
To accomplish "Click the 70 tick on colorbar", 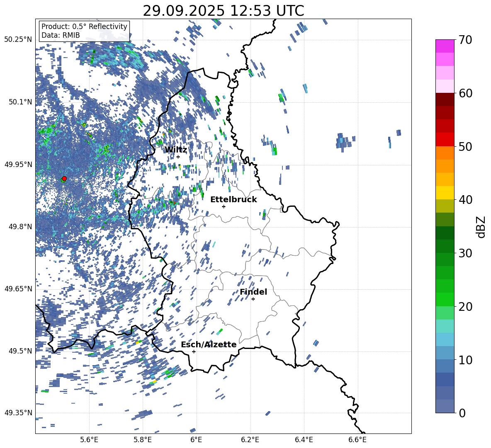I will pos(465,40).
